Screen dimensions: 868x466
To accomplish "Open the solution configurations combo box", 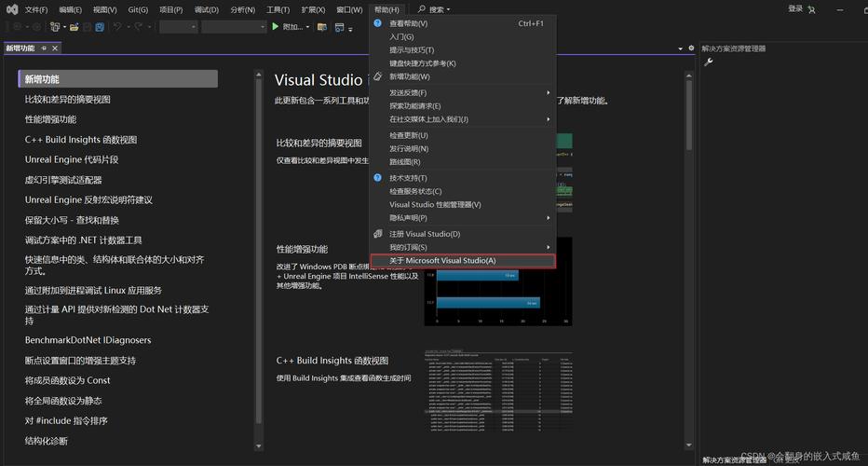I will [178, 27].
